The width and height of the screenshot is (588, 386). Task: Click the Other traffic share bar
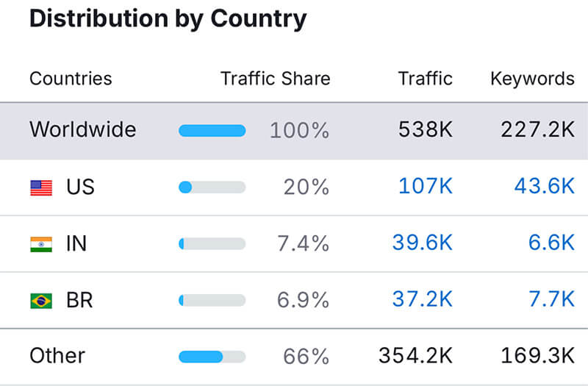coord(212,357)
